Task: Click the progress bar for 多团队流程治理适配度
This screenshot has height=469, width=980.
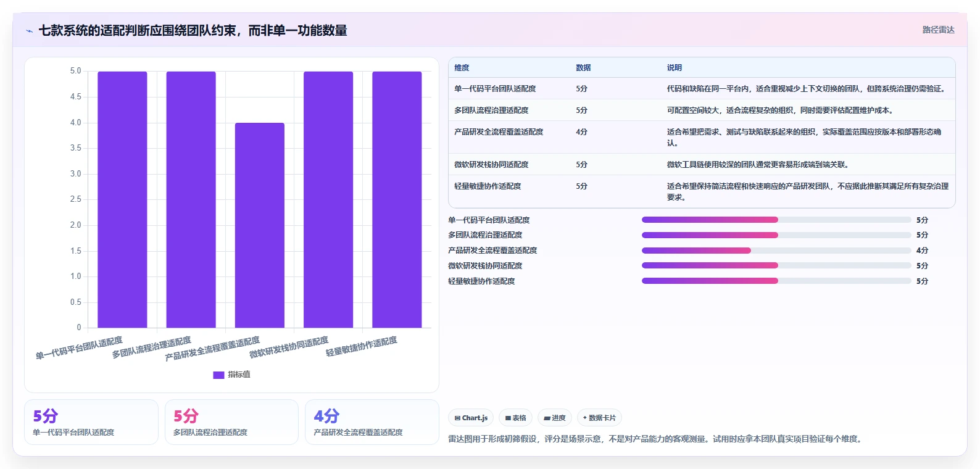Action: point(776,235)
